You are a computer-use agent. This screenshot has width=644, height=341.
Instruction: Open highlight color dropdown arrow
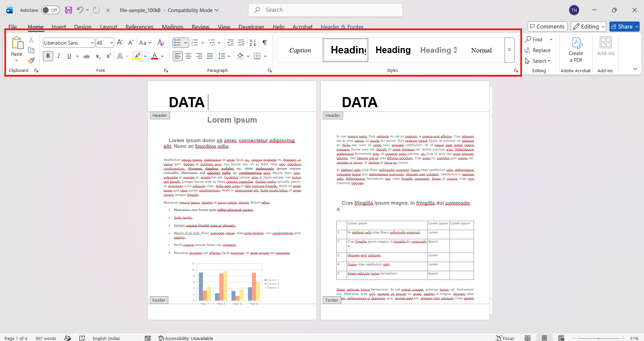point(145,56)
